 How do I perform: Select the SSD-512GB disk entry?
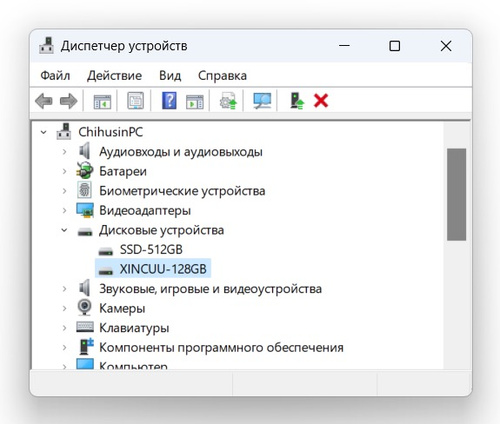151,250
